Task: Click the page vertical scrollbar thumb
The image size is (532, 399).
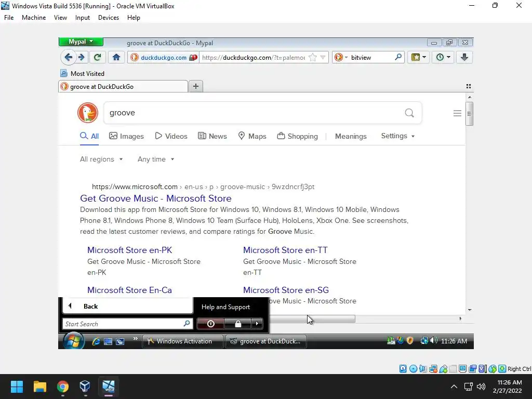Action: click(x=469, y=114)
